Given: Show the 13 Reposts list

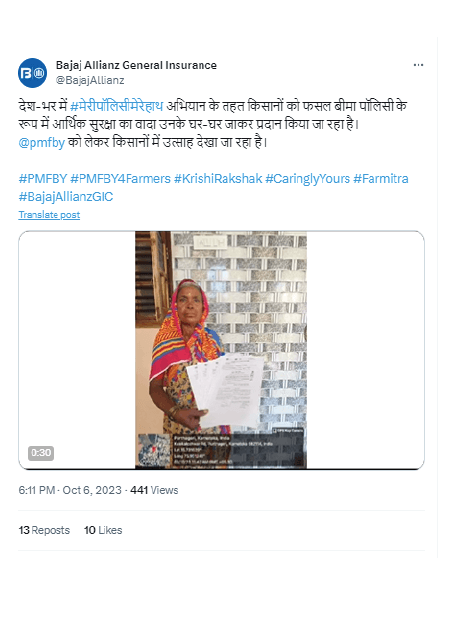Looking at the screenshot, I should [x=44, y=530].
